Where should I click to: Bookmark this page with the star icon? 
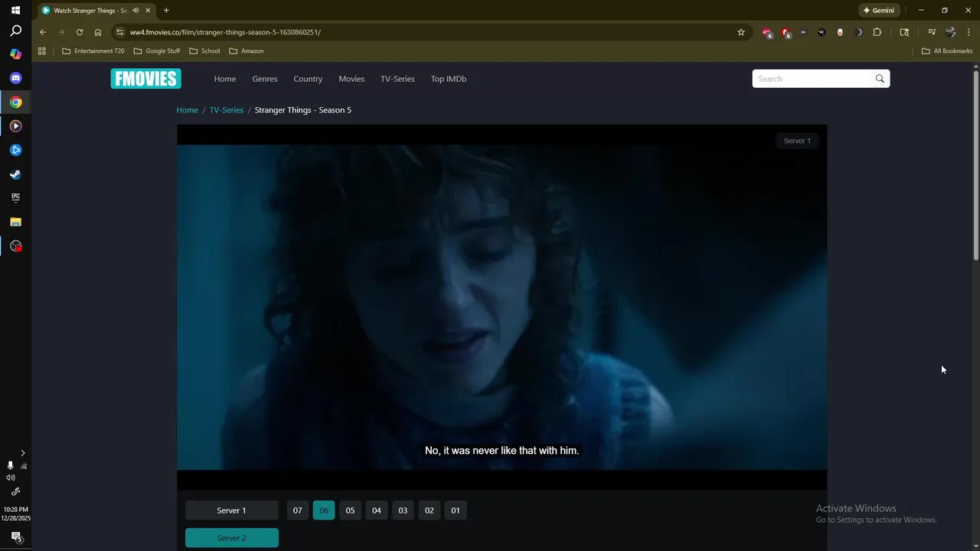coord(741,32)
